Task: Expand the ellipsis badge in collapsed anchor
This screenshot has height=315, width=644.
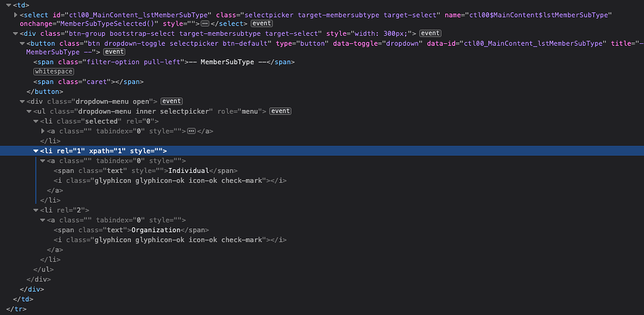Action: point(191,131)
